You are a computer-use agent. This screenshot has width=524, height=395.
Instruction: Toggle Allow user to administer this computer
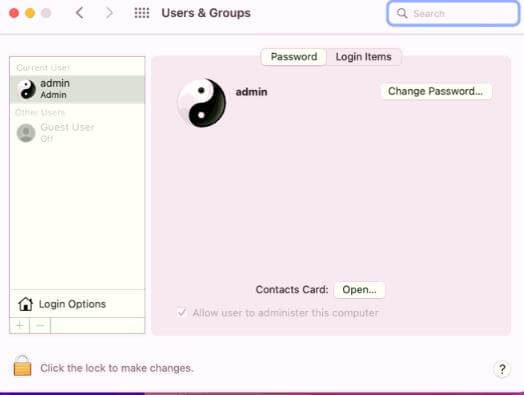[182, 313]
